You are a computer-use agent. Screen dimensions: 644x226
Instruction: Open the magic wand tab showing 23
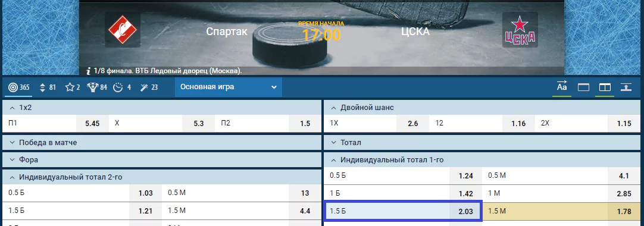point(149,87)
